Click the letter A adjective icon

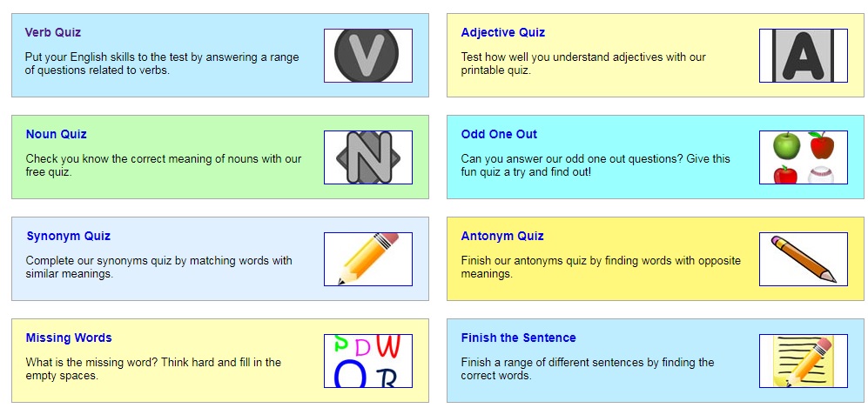804,56
